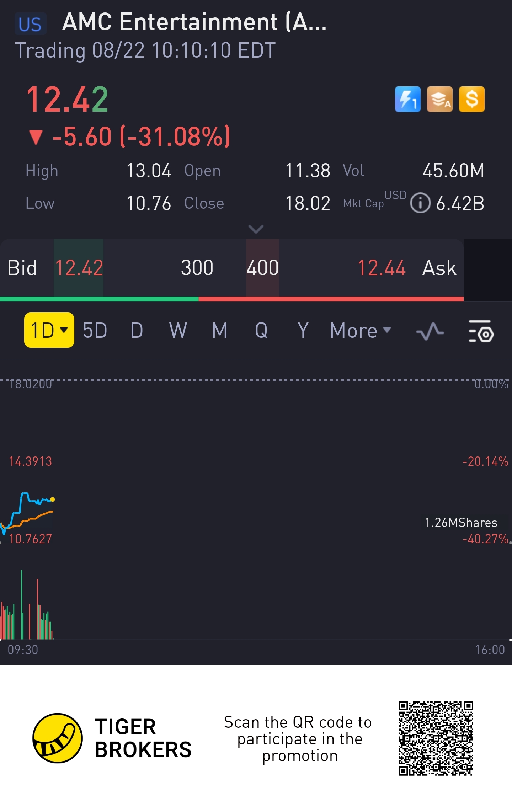Tap the US market badge
The width and height of the screenshot is (512, 812).
coord(30,24)
